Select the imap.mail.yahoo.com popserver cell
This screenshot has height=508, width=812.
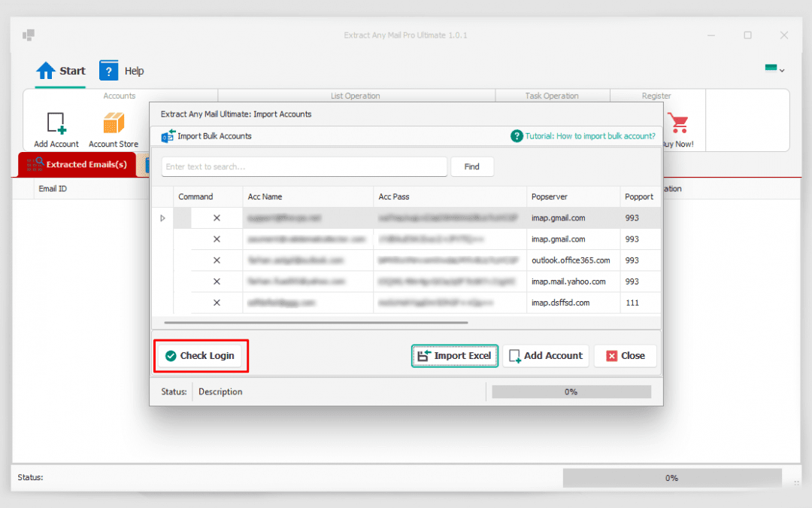click(573, 281)
